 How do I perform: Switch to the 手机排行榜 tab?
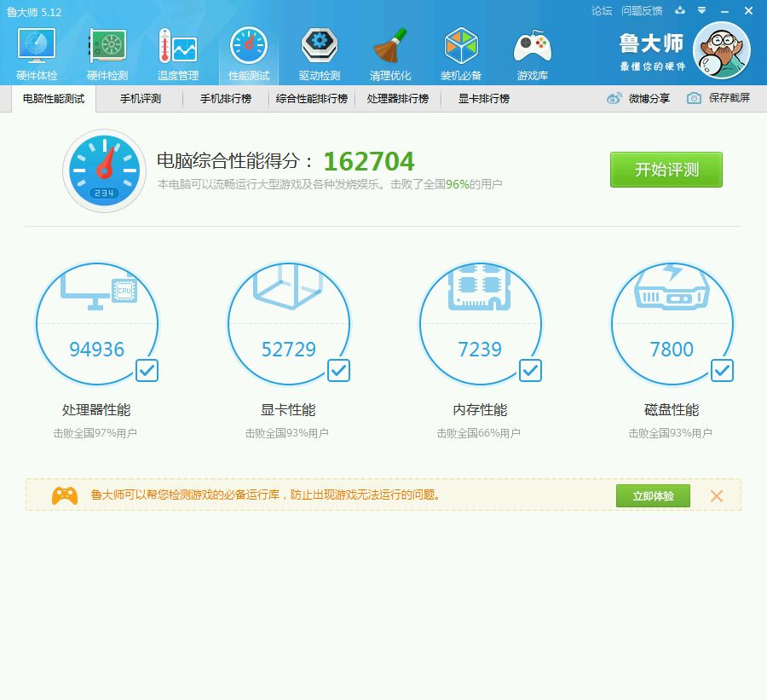[226, 99]
